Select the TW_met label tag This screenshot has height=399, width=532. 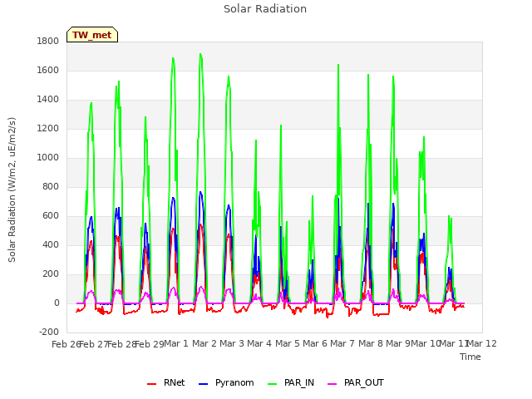tap(92, 35)
